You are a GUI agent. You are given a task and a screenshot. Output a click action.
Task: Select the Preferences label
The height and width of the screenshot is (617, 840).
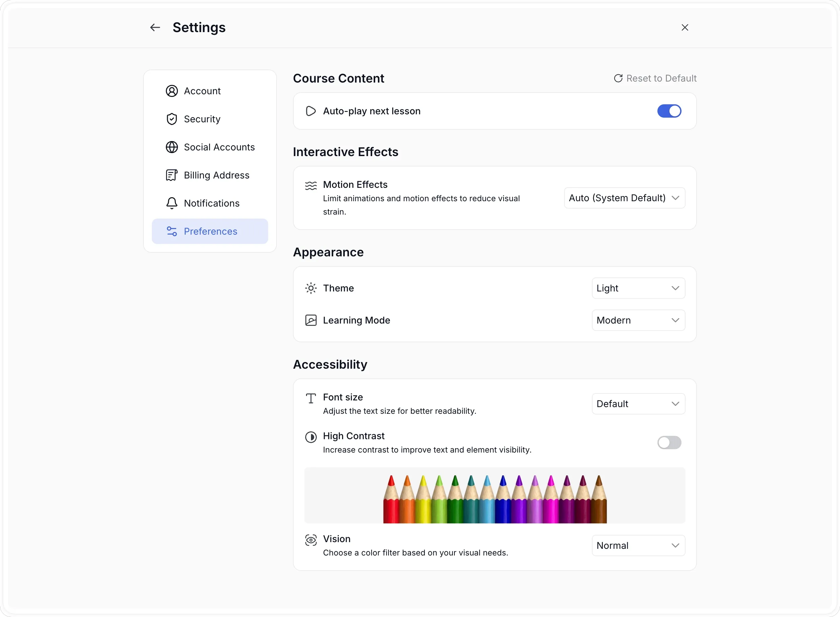click(x=210, y=231)
